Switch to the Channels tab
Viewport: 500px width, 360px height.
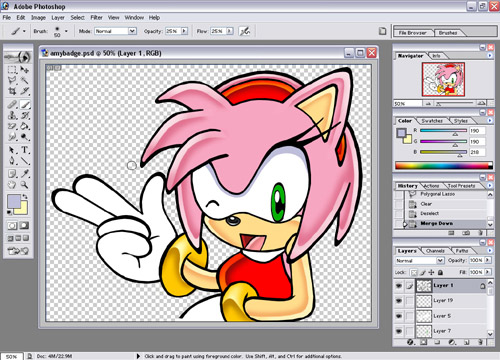[x=435, y=251]
